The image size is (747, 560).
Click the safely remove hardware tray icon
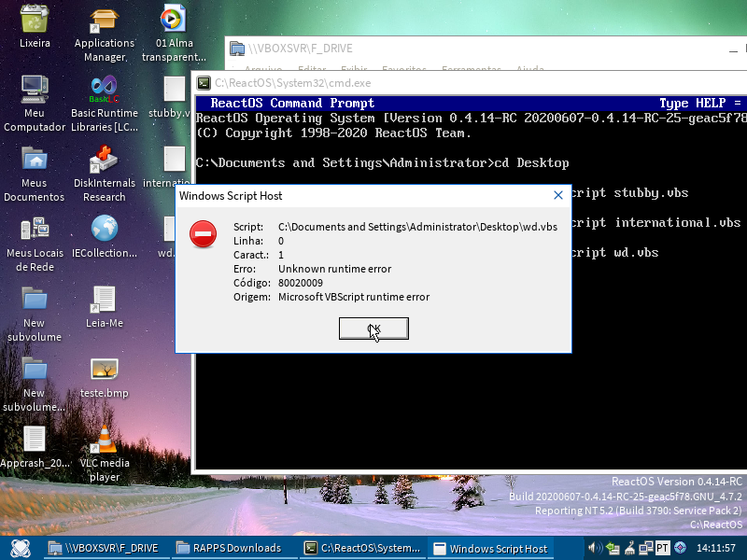tap(613, 548)
